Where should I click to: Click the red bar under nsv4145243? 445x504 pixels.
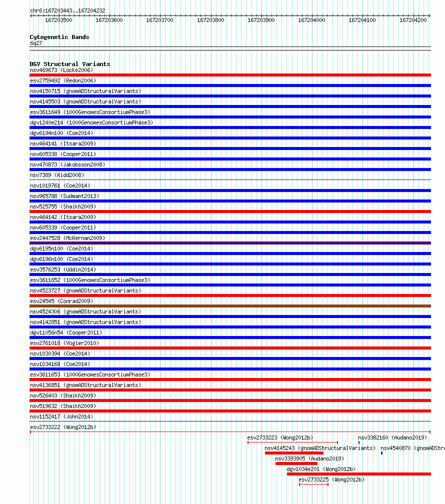click(x=294, y=453)
